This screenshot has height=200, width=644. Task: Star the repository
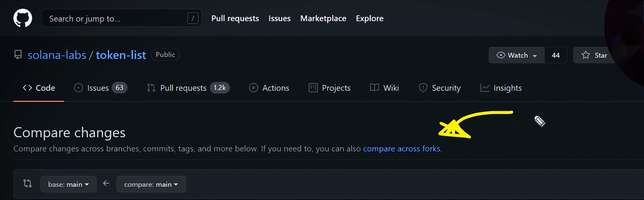click(x=595, y=55)
